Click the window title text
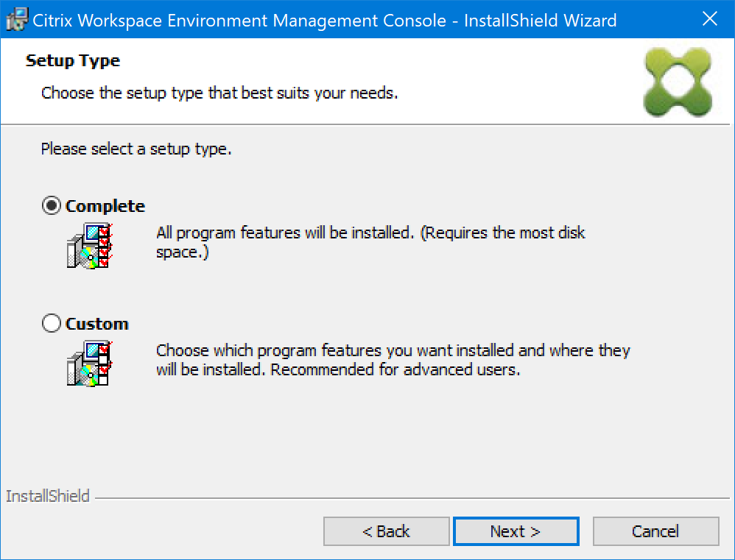The width and height of the screenshot is (735, 560). coord(325,20)
